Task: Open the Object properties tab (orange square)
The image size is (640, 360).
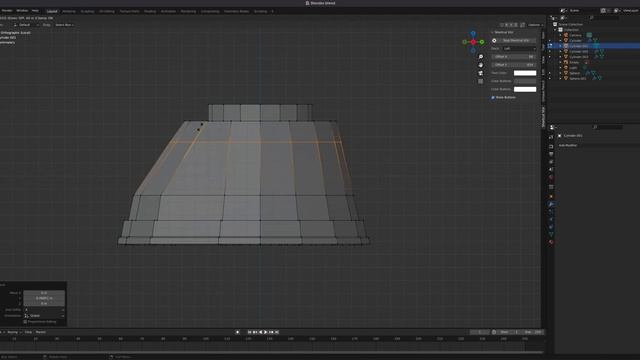Action: [x=551, y=196]
